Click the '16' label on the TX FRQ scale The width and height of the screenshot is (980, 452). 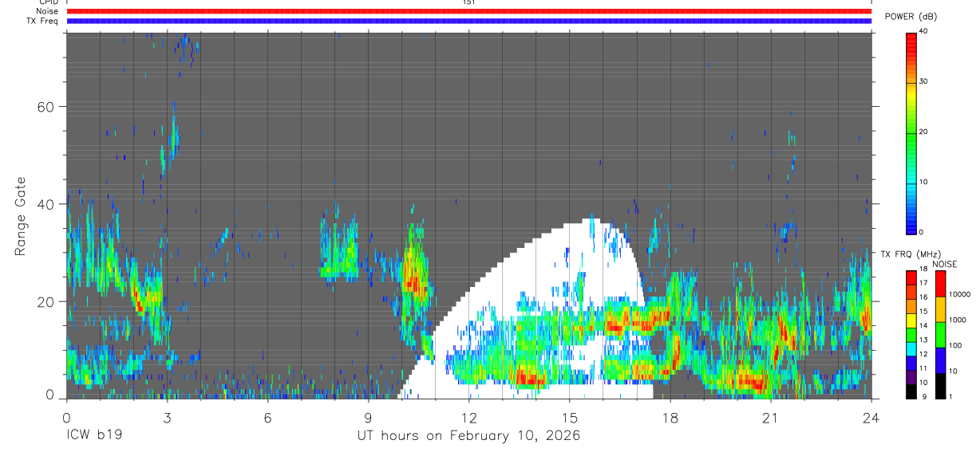click(923, 297)
